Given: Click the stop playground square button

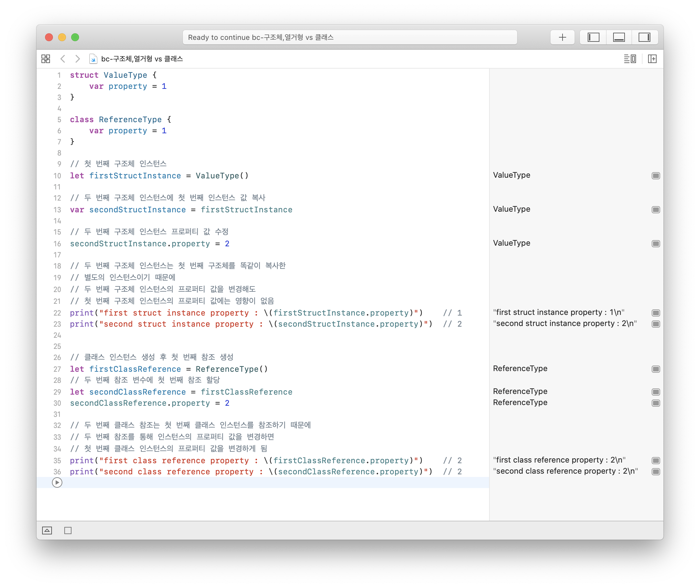Looking at the screenshot, I should pos(68,530).
